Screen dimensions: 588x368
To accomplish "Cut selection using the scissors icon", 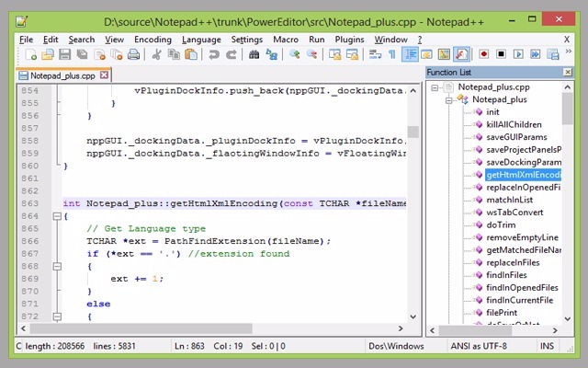I will pos(156,54).
